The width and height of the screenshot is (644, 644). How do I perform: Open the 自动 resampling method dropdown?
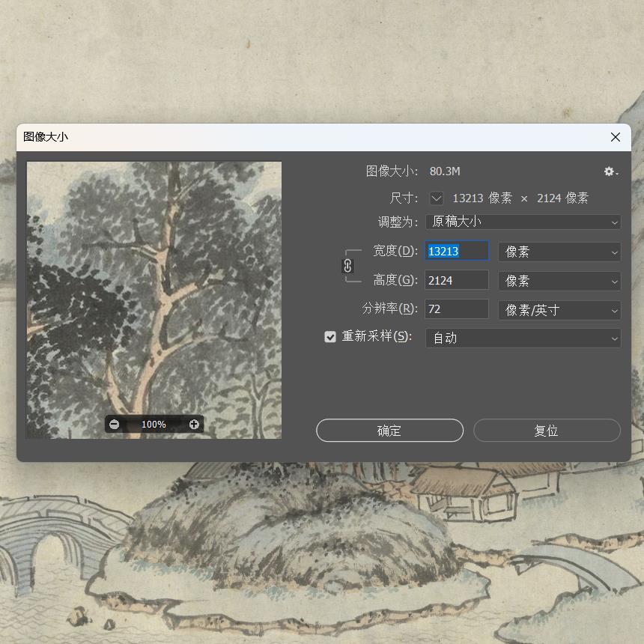(523, 338)
